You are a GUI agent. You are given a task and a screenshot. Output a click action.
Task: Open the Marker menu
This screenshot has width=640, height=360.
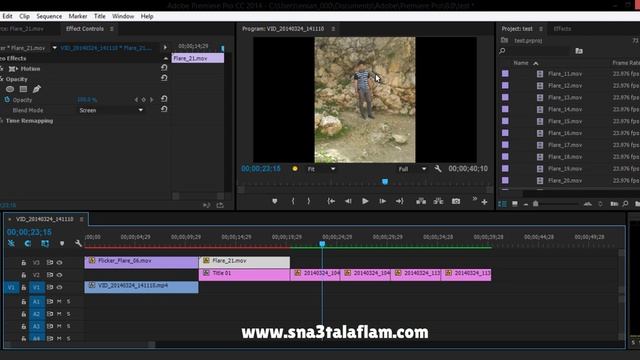click(78, 16)
